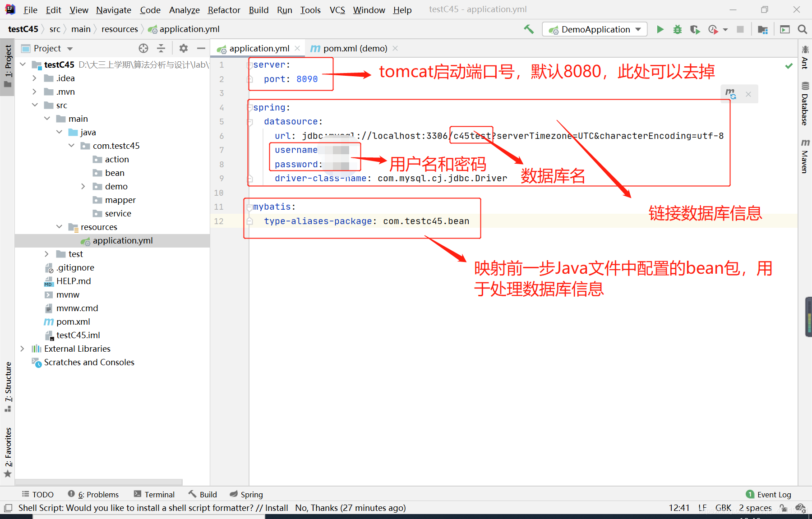
Task: Collapse the resources folder arrow
Action: [59, 227]
